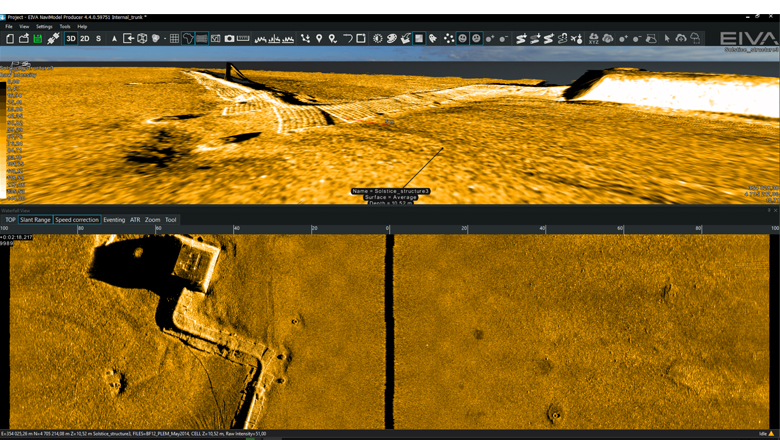Expand the ATR menu in waterfall view
780x440 pixels.
tap(135, 220)
